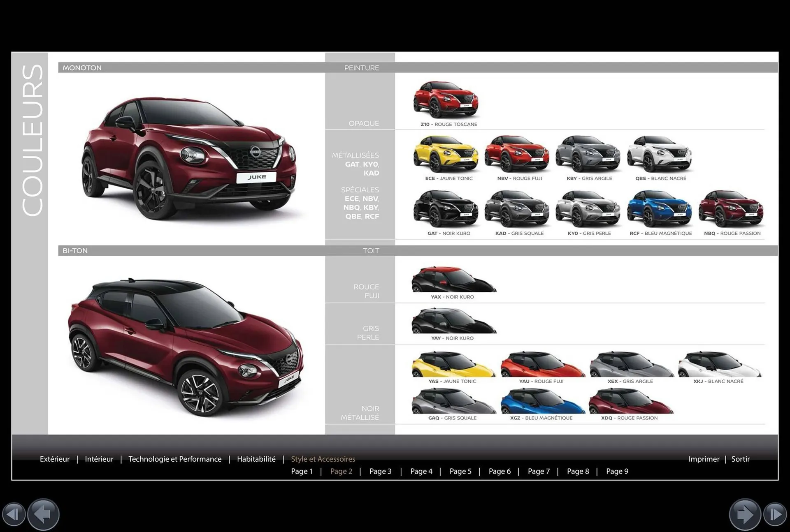Open the Intérieur section
This screenshot has width=790, height=532.
pos(99,459)
